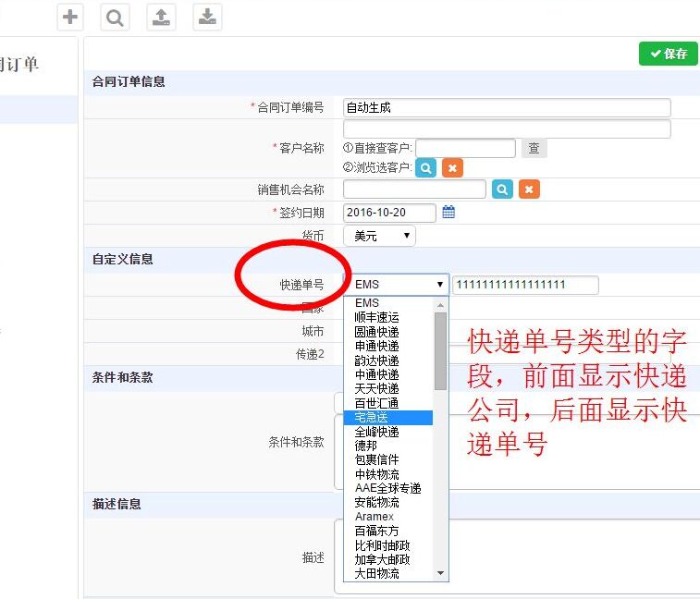The image size is (700, 599).
Task: Click the 客户名称 field label
Action: click(x=301, y=148)
